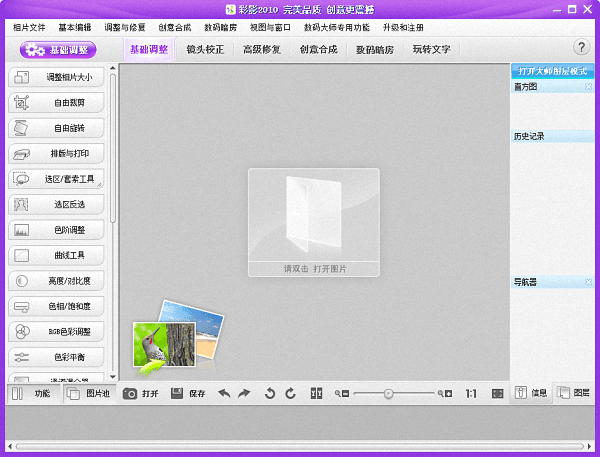Click the undo arrow in bottom toolbar
This screenshot has height=457, width=600.
pos(224,394)
